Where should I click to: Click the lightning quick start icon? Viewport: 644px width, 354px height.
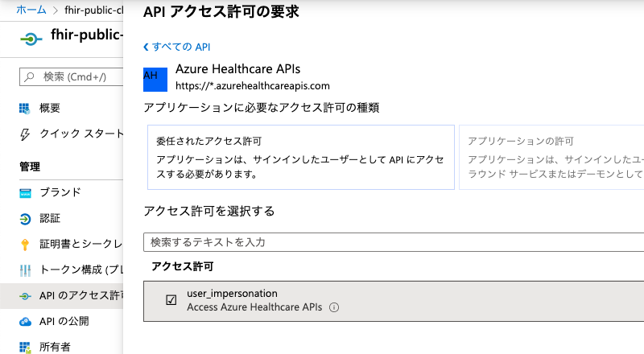pyautogui.click(x=25, y=134)
